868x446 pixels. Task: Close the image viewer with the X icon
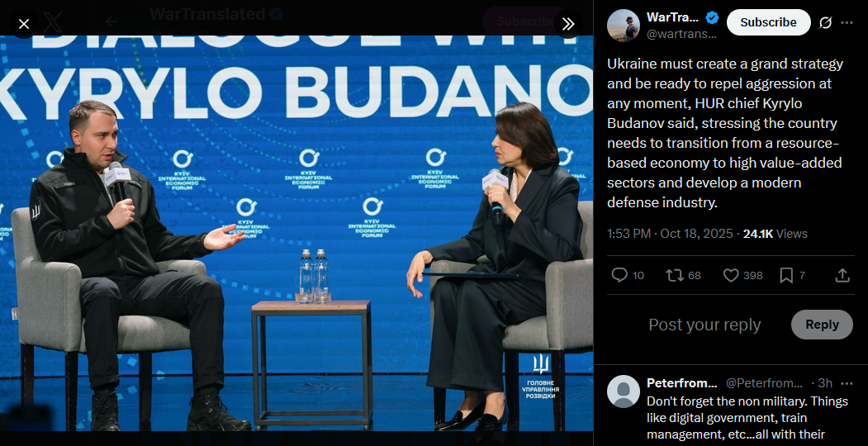pos(24,24)
